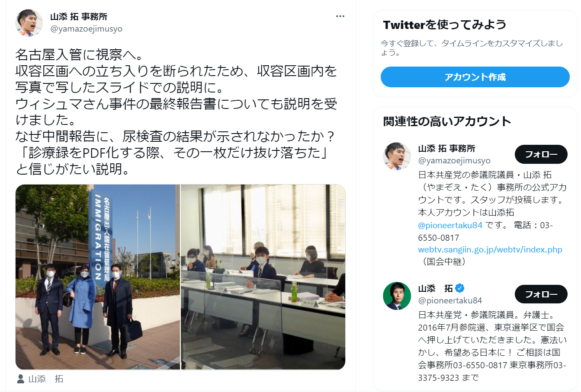Follow the @pioneertaku84 account

click(541, 294)
